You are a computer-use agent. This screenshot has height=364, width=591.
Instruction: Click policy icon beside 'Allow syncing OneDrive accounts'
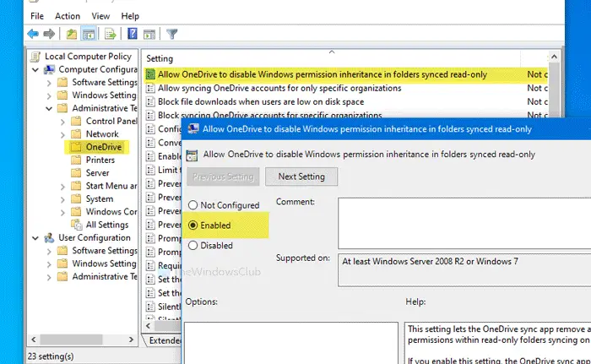pos(150,89)
